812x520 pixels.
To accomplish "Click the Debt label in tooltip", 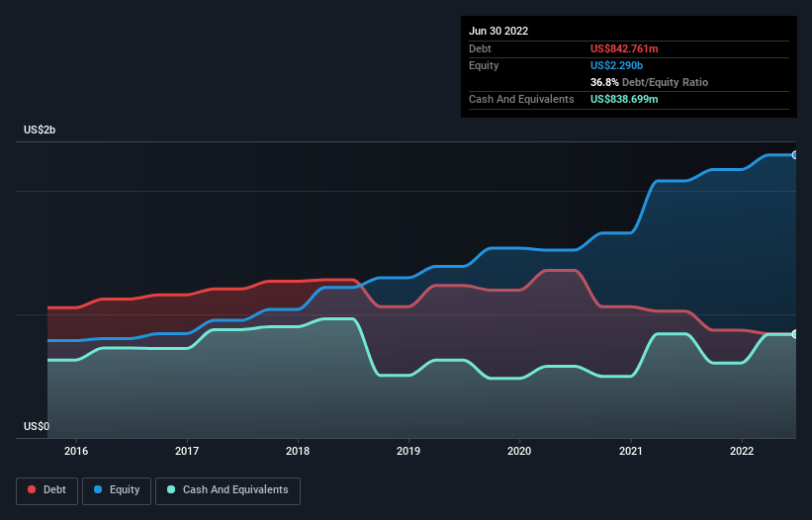I will click(480, 48).
